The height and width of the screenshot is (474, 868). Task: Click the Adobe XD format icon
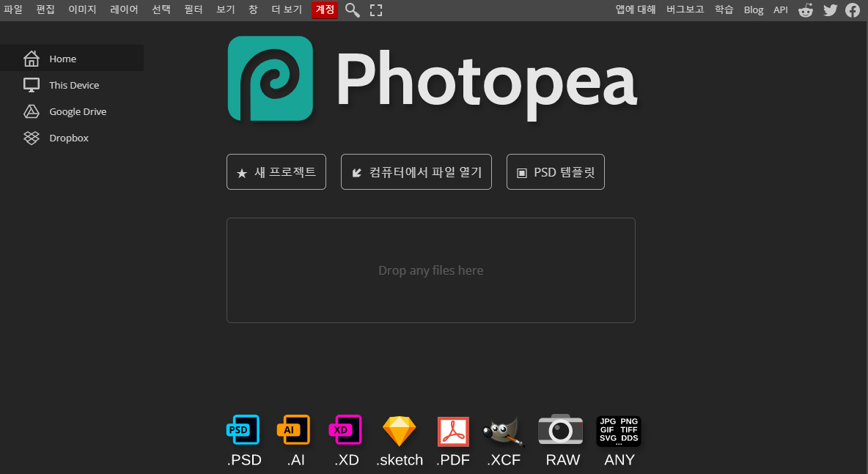[x=345, y=431]
